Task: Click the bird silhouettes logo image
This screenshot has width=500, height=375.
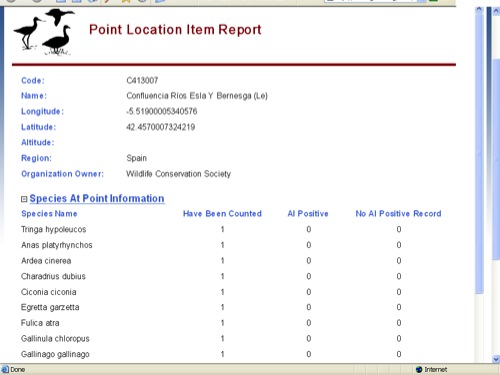Action: 44,32
